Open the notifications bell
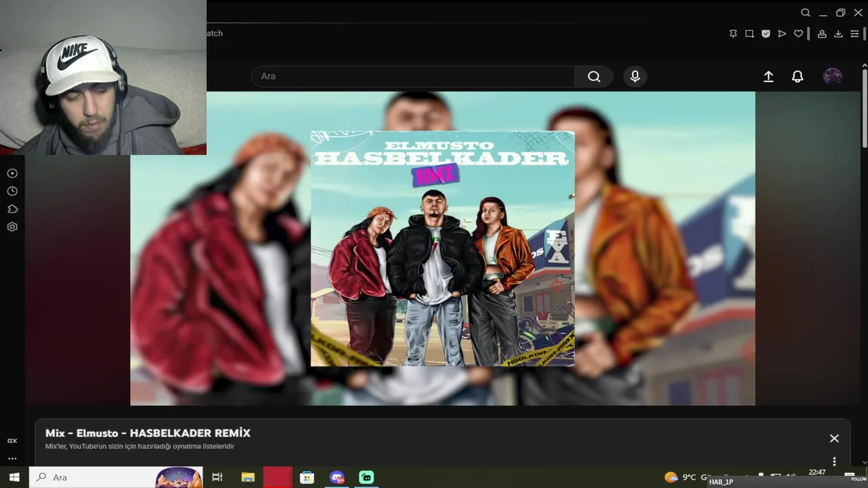This screenshot has height=488, width=868. click(x=797, y=77)
